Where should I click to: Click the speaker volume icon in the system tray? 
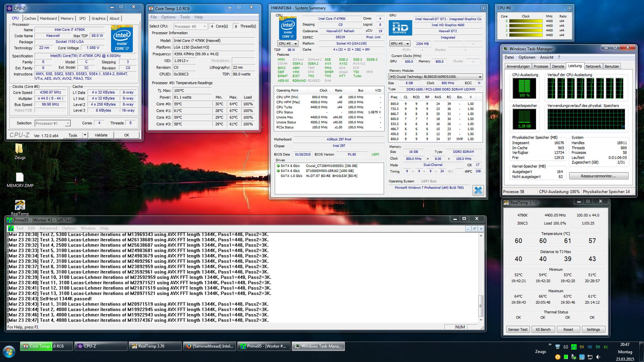598,357
